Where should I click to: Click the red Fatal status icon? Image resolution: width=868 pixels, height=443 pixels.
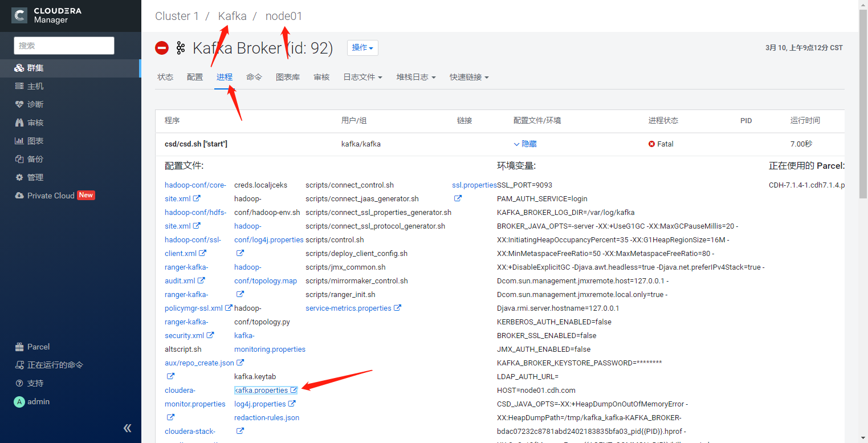[x=651, y=144]
